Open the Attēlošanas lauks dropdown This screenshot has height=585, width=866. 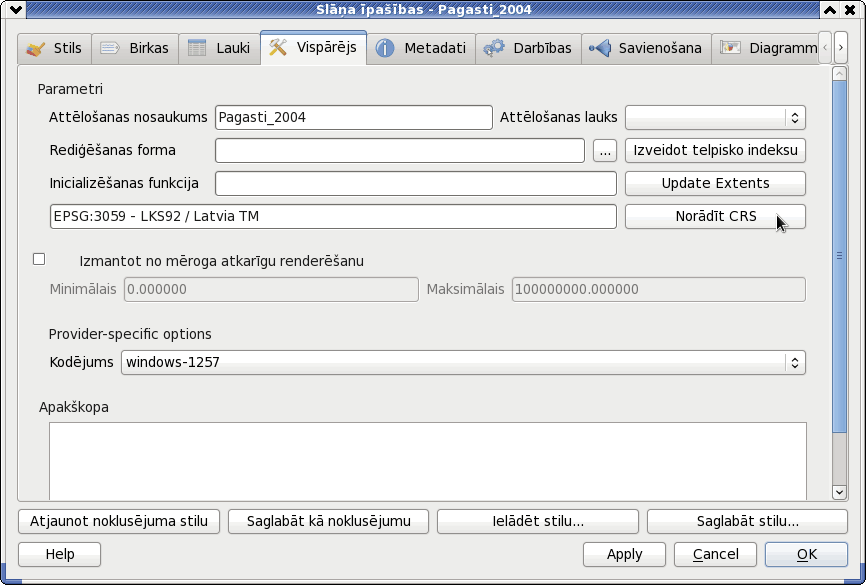coord(715,118)
